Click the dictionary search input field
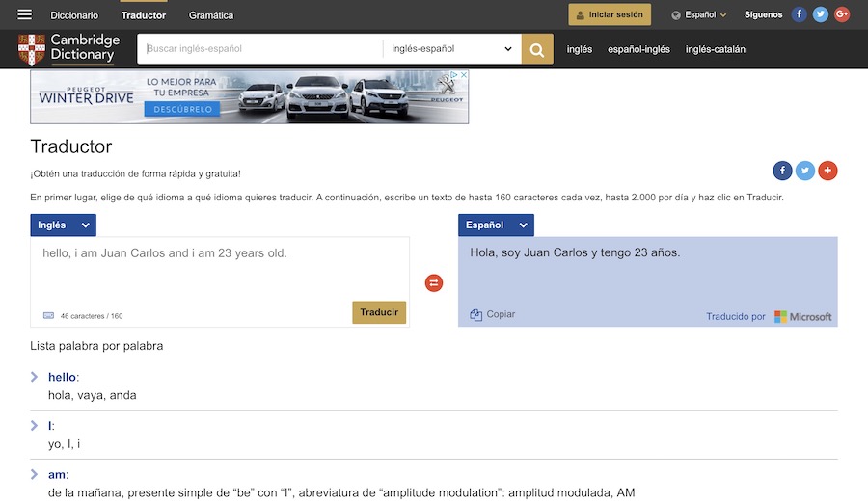 (x=260, y=49)
